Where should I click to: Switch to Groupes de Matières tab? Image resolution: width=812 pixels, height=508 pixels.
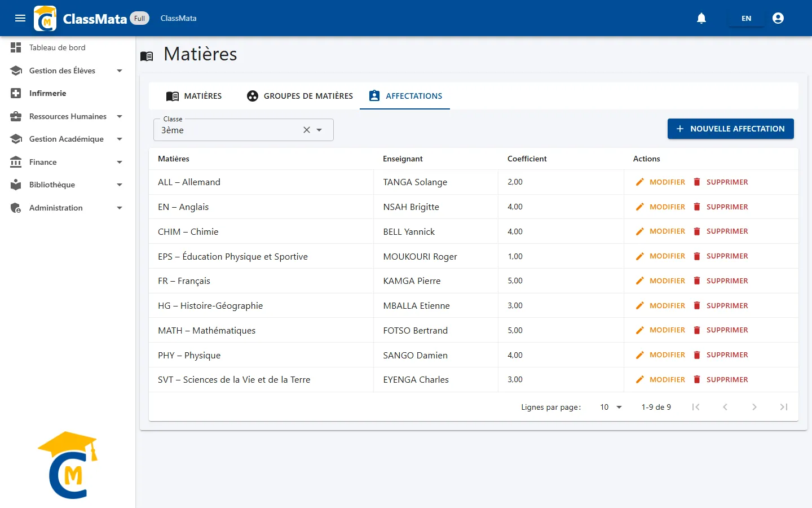300,96
